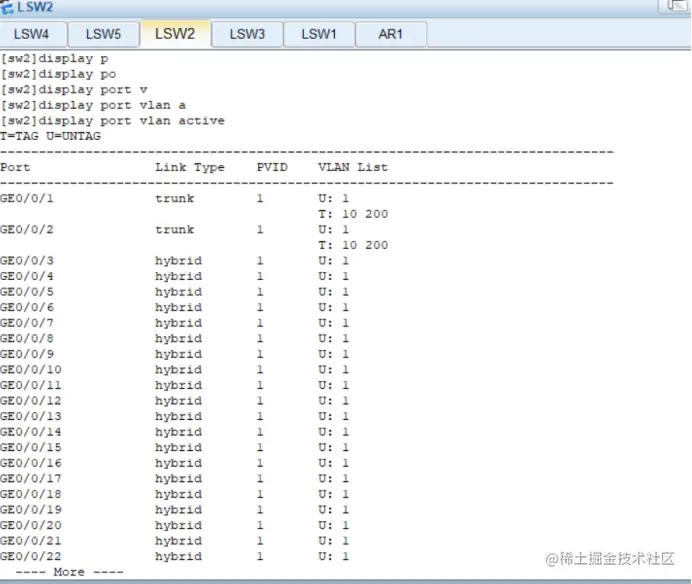Screen dimensions: 692x584
Task: Select the GE0/0/11 port entry
Action: [31, 385]
